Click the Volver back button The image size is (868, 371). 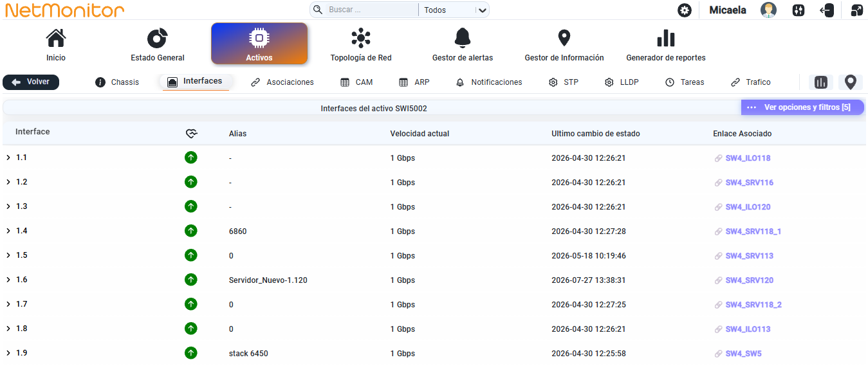tap(31, 82)
